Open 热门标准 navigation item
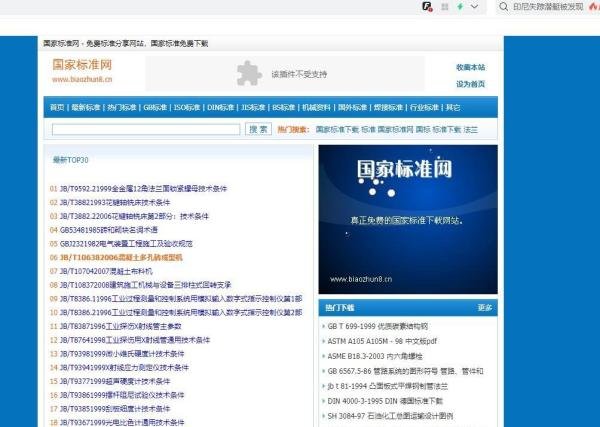 pyautogui.click(x=122, y=108)
